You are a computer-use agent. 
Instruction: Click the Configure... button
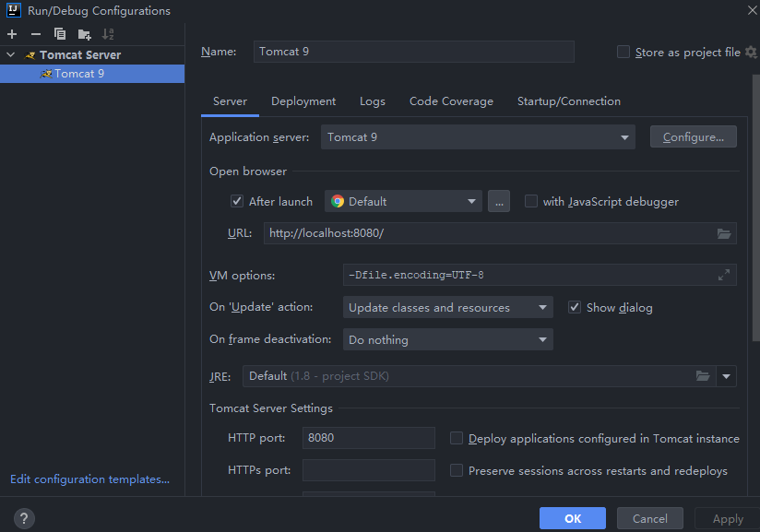pyautogui.click(x=693, y=137)
